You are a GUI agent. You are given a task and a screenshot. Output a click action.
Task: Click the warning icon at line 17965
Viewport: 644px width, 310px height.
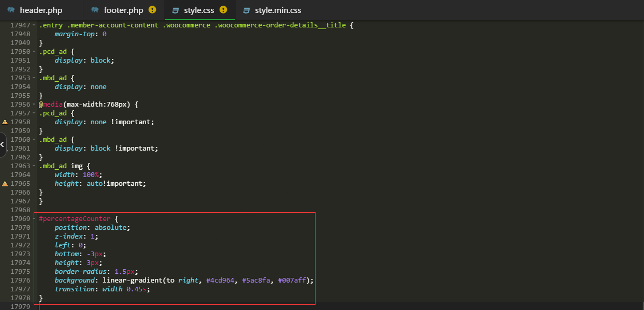[5, 184]
